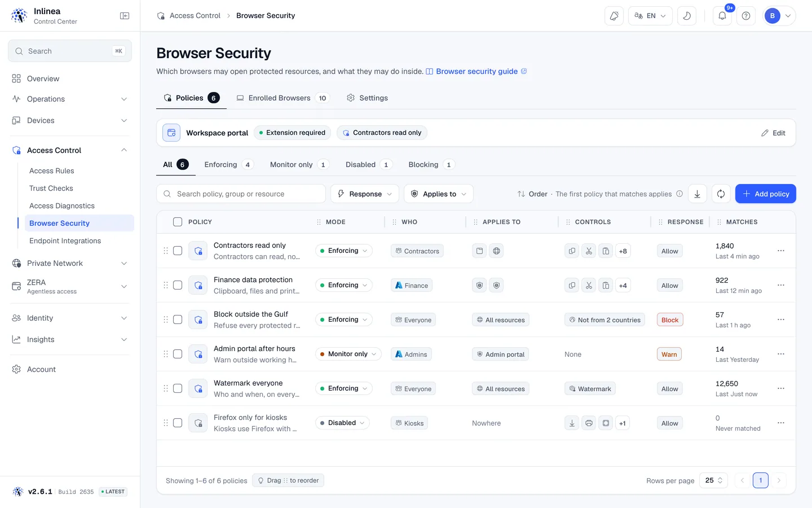The height and width of the screenshot is (508, 812).
Task: Filter by the Monitor only tab
Action: point(299,164)
